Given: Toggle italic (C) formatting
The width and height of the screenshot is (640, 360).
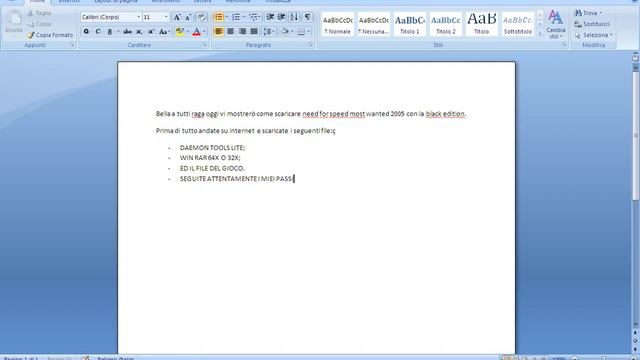Looking at the screenshot, I should coord(98,31).
